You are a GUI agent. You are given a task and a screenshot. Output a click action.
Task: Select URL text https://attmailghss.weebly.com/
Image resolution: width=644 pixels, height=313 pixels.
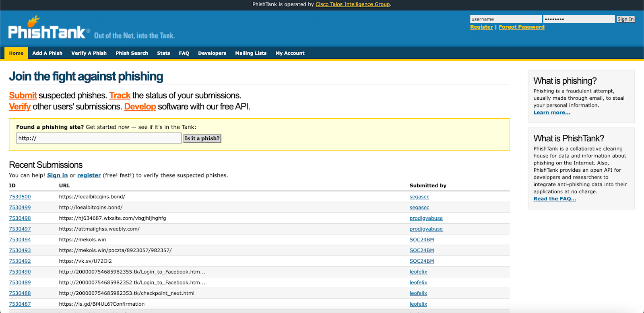coord(99,229)
